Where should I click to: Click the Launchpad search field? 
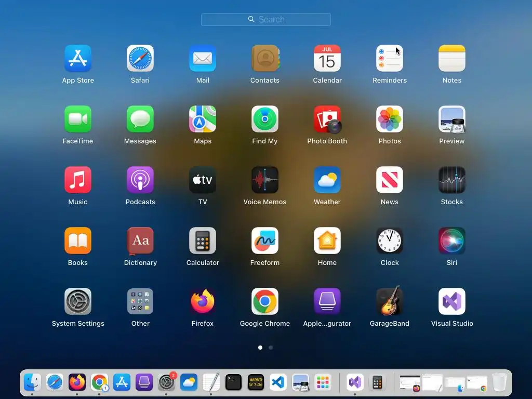265,19
